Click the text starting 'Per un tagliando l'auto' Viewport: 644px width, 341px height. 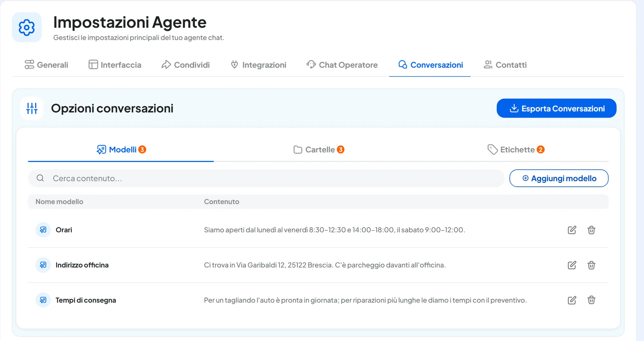365,300
